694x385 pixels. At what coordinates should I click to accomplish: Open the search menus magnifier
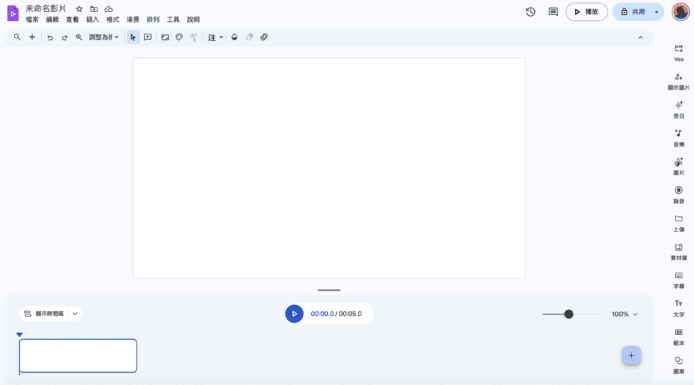pyautogui.click(x=17, y=37)
